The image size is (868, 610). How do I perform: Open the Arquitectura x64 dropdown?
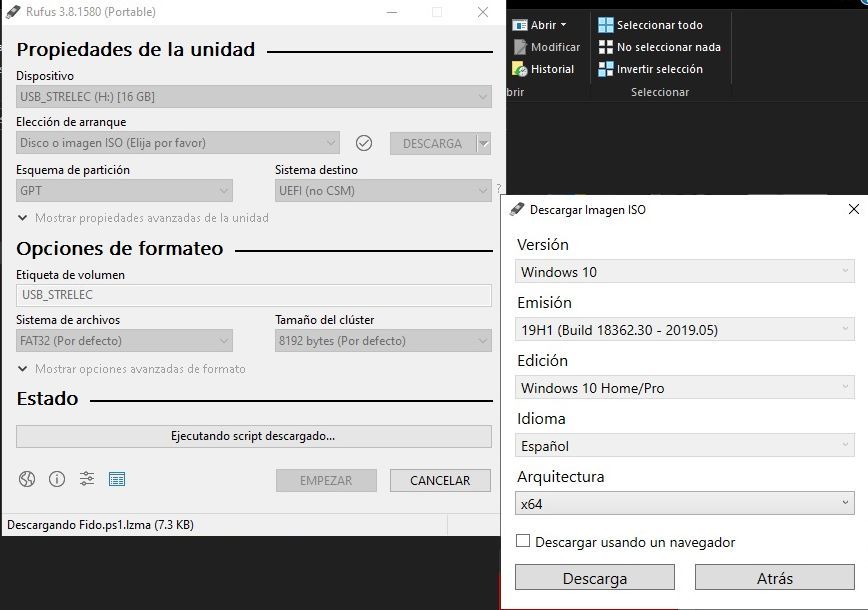684,504
